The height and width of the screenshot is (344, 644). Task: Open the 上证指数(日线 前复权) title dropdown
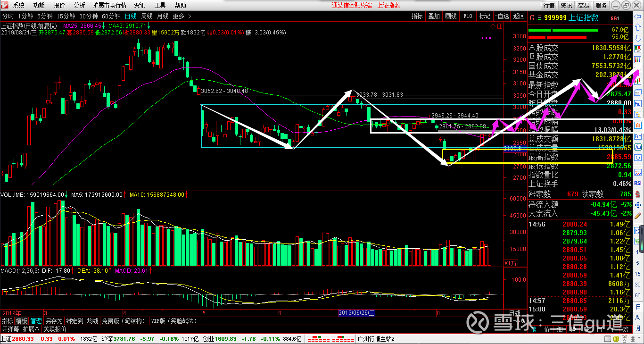(x=29, y=25)
